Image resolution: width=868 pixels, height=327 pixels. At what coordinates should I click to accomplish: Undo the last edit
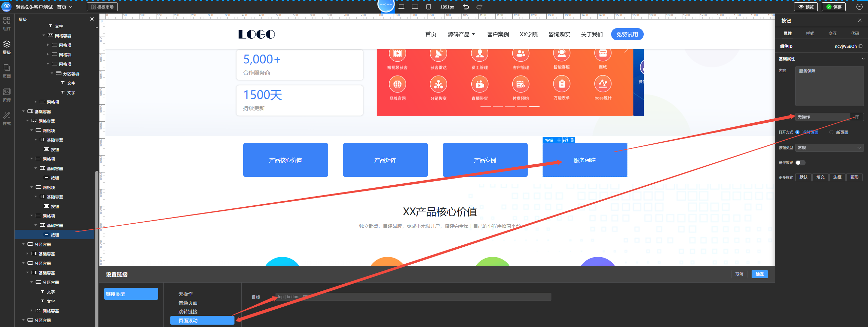[466, 7]
